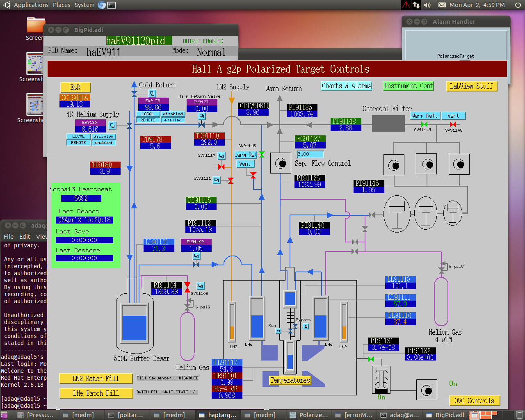The image size is (525, 420).
Task: Open the OVC Controls menu
Action: click(474, 401)
